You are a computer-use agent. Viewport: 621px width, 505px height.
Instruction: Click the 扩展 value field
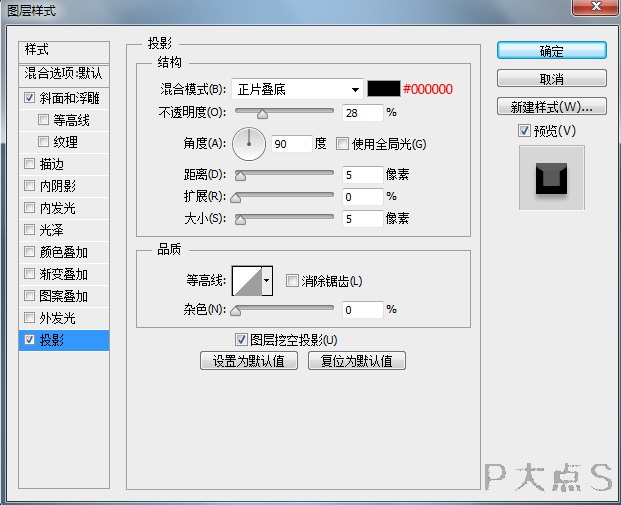point(363,197)
